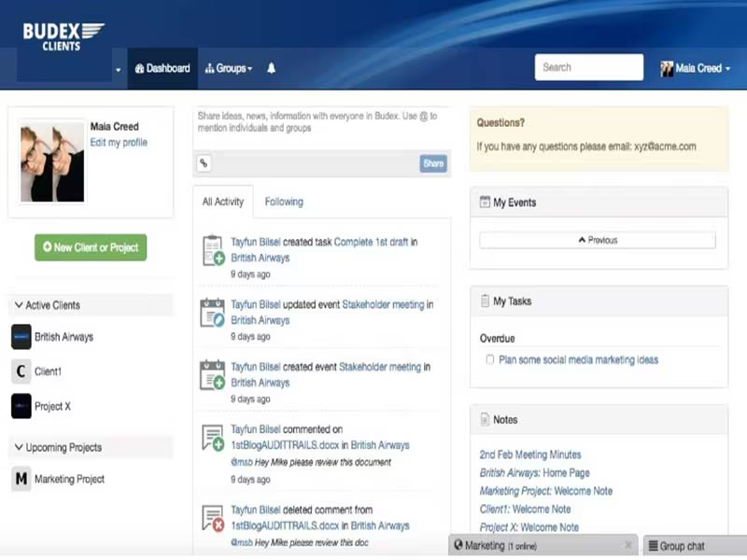Switch to the Following tab
The width and height of the screenshot is (747, 560).
[x=284, y=202]
